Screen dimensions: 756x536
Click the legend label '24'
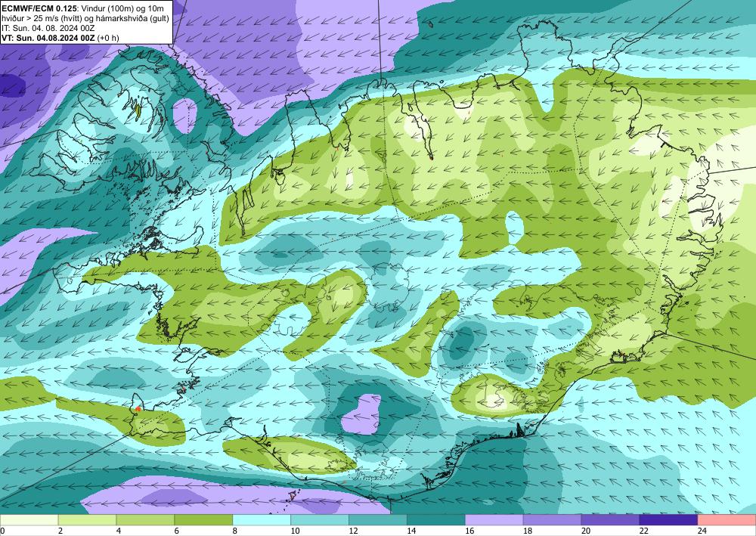click(702, 531)
